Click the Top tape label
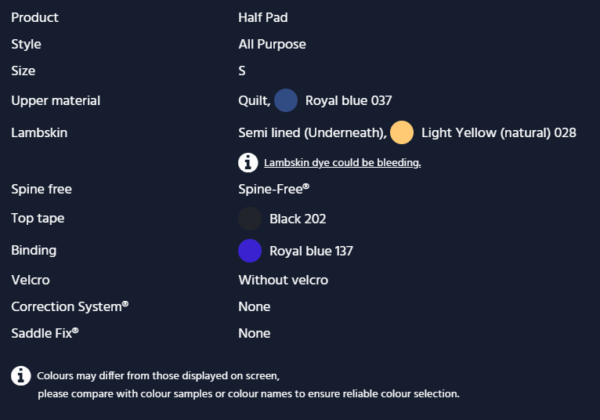 point(38,218)
